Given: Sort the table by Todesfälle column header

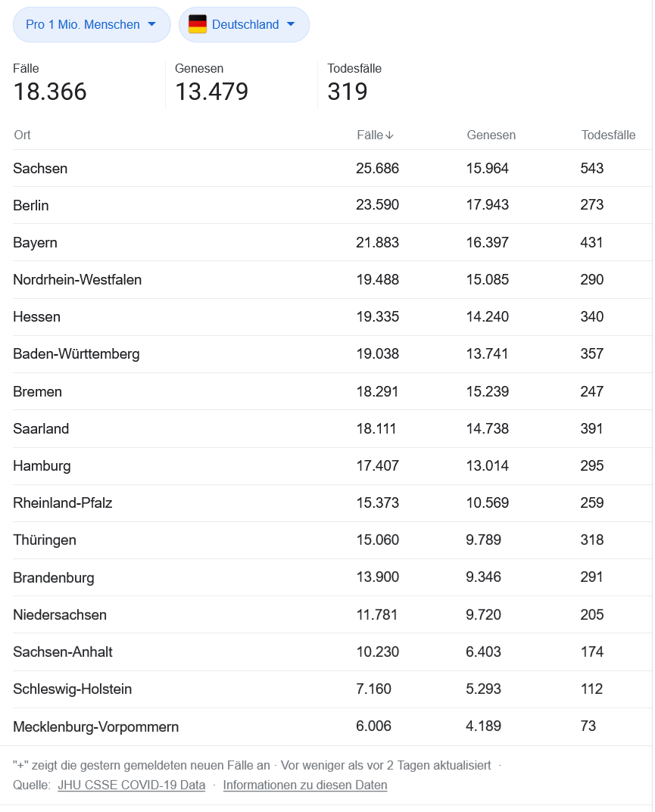Looking at the screenshot, I should (608, 135).
